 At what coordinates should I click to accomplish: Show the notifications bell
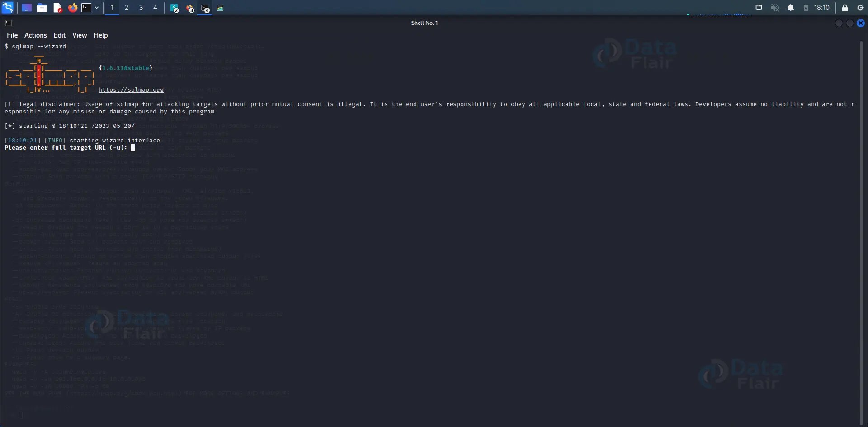[791, 8]
